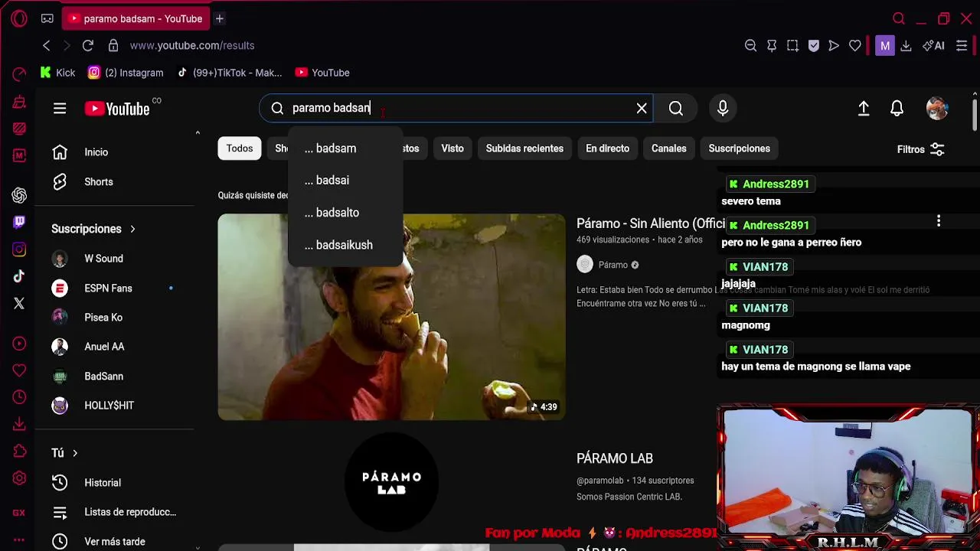Open the YouTube upload create button
The image size is (980, 551).
[864, 109]
